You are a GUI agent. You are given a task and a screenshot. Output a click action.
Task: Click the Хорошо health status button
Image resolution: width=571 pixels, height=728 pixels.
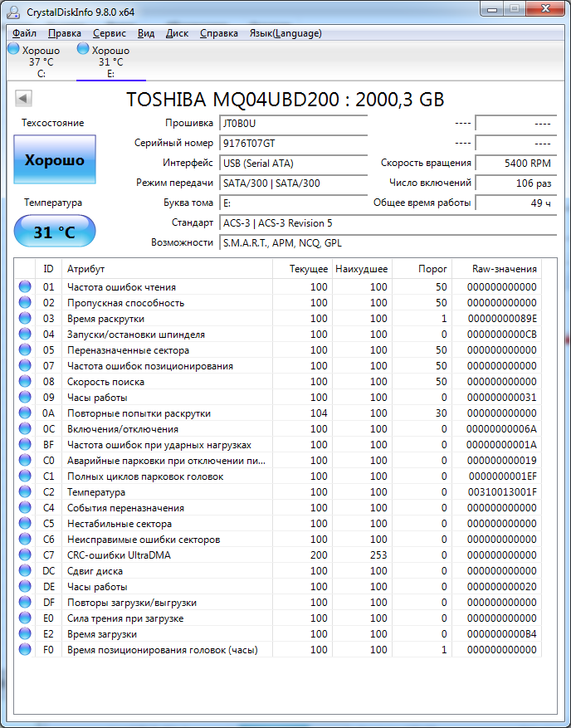pos(55,159)
